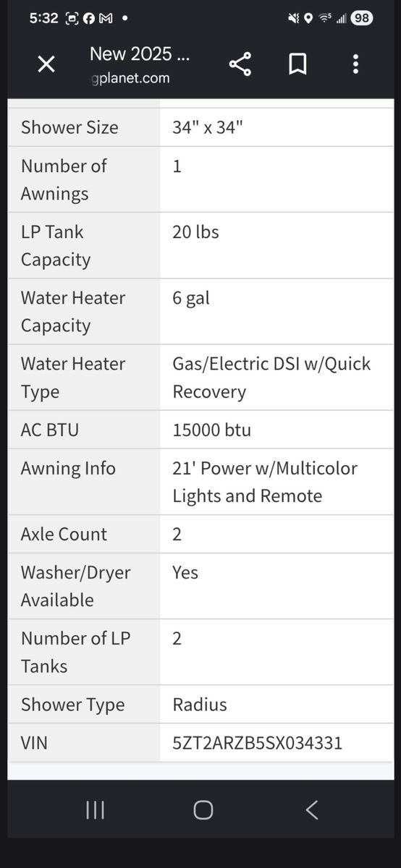Tap the Android home button

click(203, 810)
